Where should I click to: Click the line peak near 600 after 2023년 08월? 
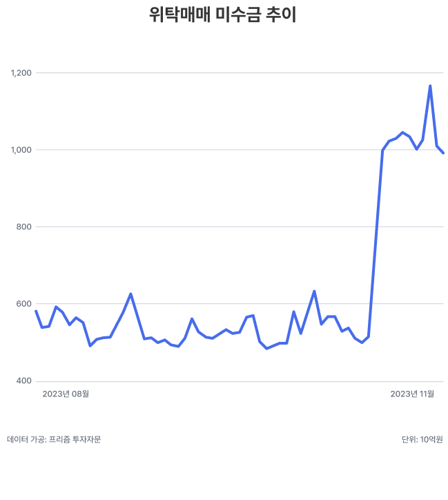click(130, 294)
